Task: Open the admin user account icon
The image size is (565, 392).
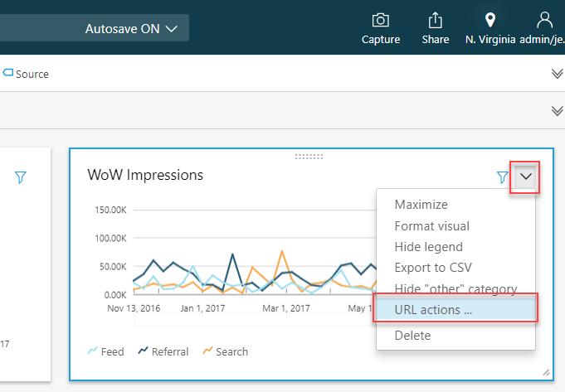Action: coord(544,20)
